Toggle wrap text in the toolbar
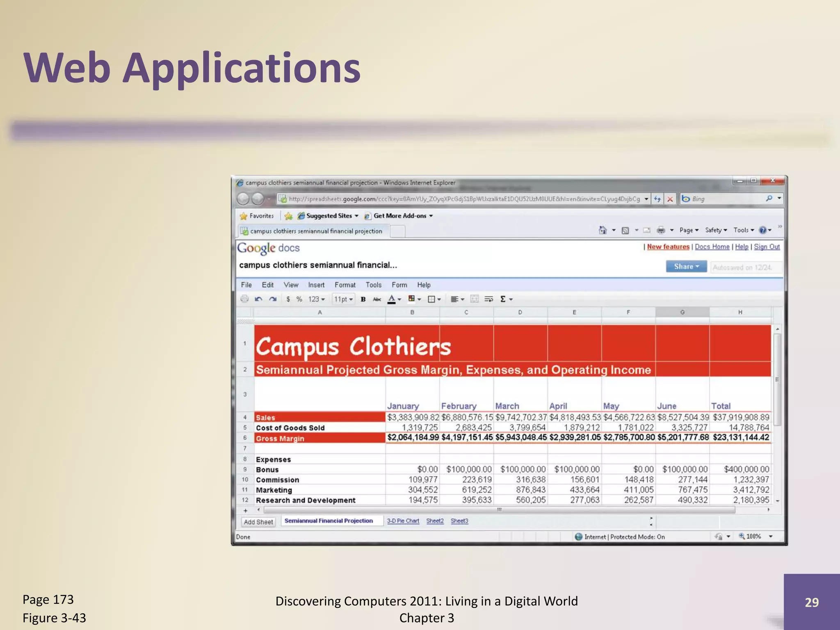This screenshot has width=840, height=630. coord(488,299)
